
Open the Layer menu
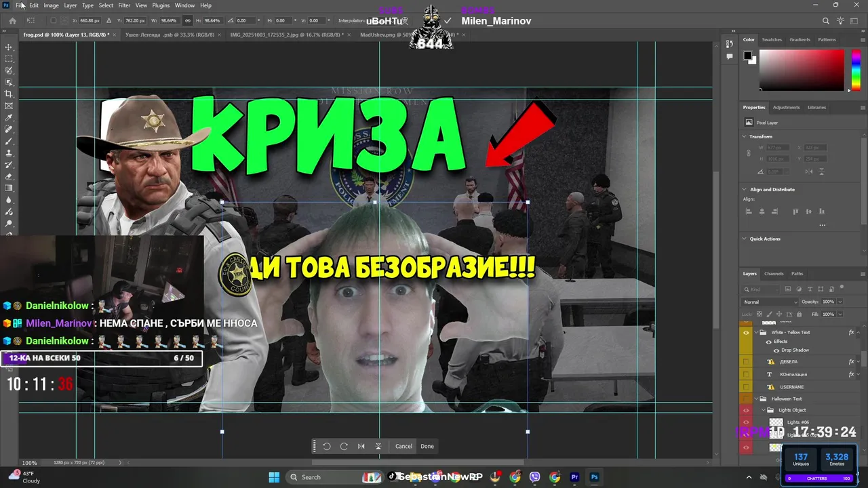pyautogui.click(x=71, y=5)
